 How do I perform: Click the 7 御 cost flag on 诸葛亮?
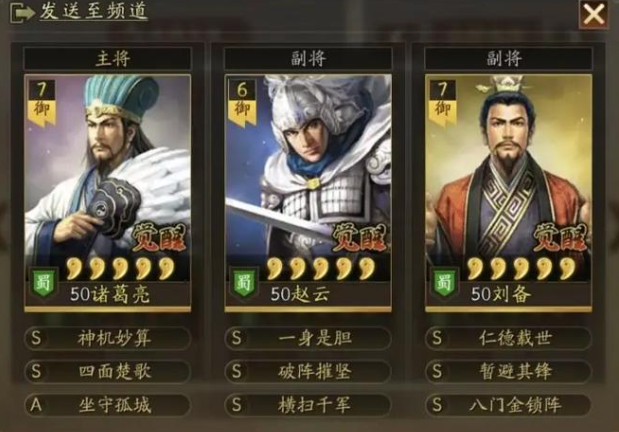pos(41,102)
